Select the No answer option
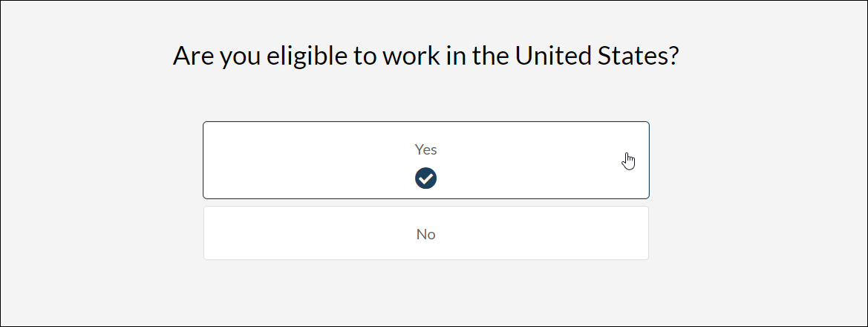 tap(425, 233)
